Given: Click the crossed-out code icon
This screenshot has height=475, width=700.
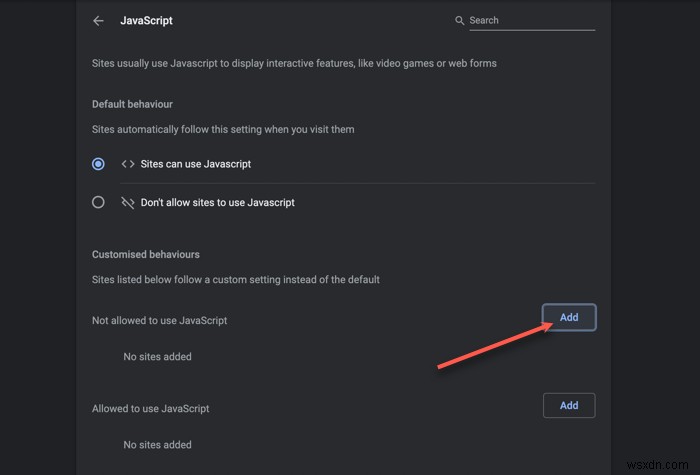Looking at the screenshot, I should 128,202.
